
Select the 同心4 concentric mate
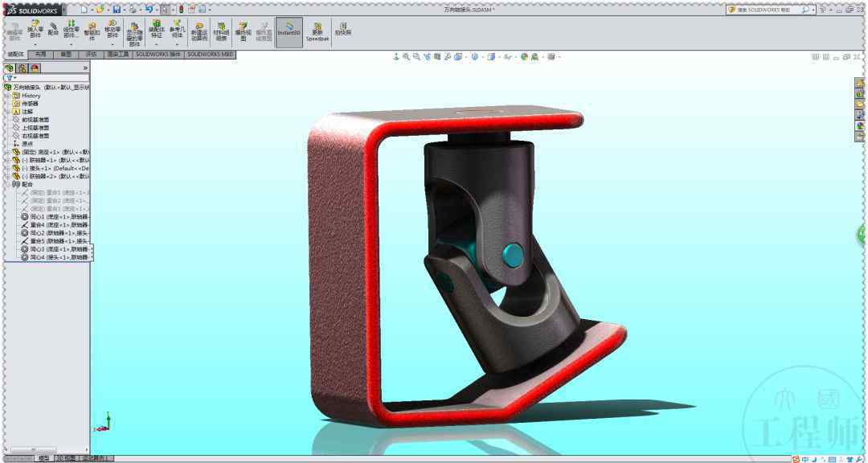point(55,257)
